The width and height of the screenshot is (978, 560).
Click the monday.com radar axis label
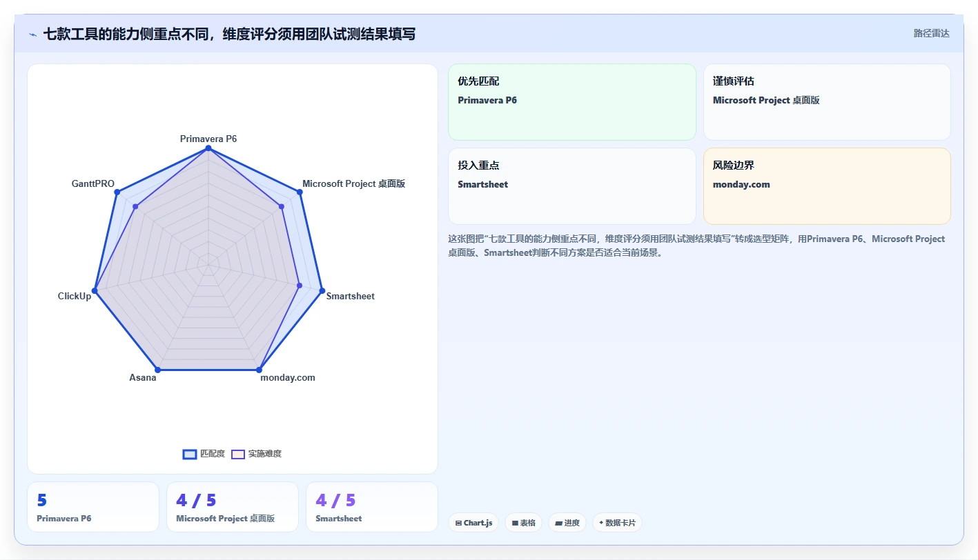pyautogui.click(x=288, y=377)
